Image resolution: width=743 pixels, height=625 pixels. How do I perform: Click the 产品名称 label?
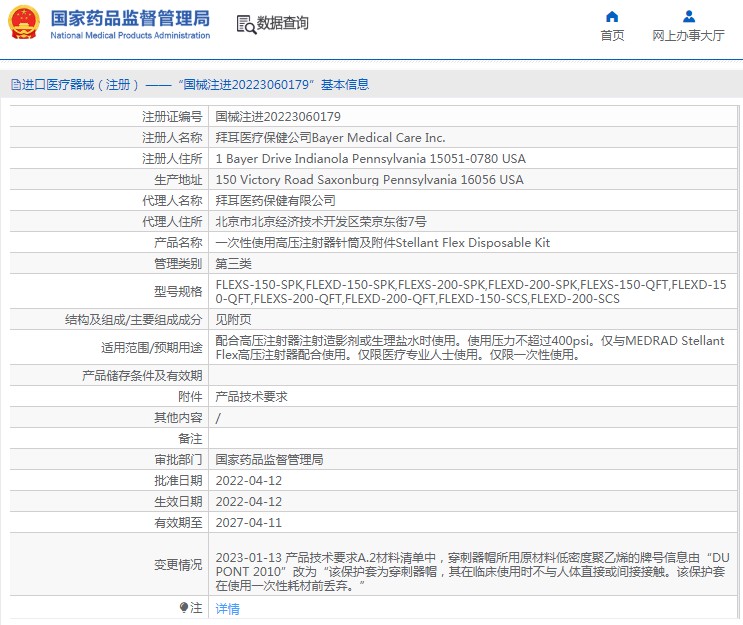178,243
